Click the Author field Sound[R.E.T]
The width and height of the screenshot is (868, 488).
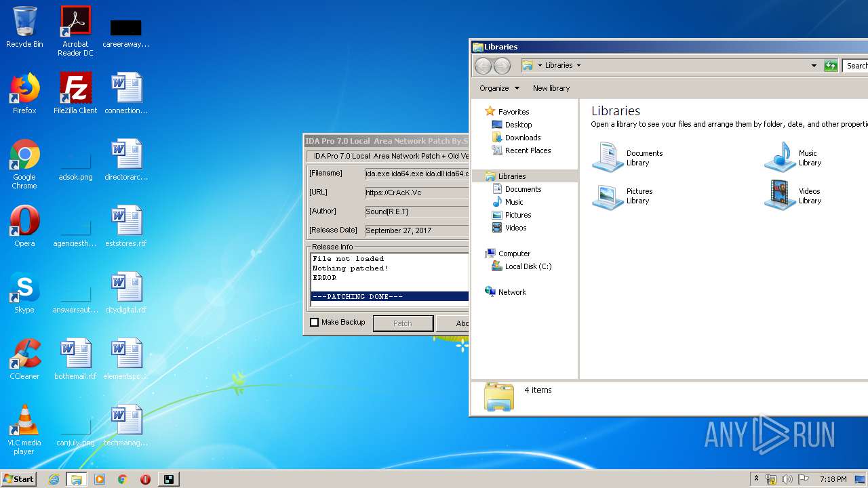(416, 211)
